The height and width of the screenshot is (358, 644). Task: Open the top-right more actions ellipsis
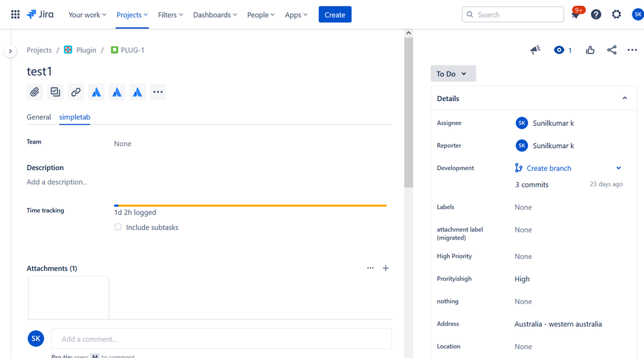(632, 50)
